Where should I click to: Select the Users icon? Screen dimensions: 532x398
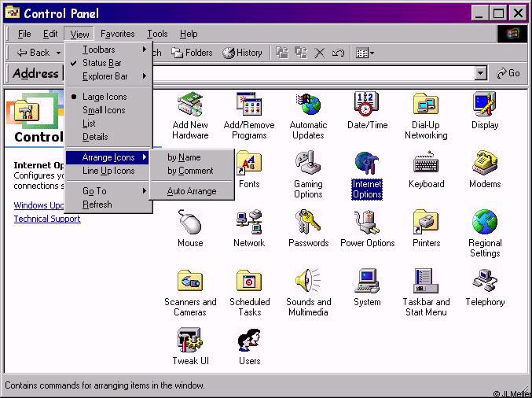coord(249,341)
